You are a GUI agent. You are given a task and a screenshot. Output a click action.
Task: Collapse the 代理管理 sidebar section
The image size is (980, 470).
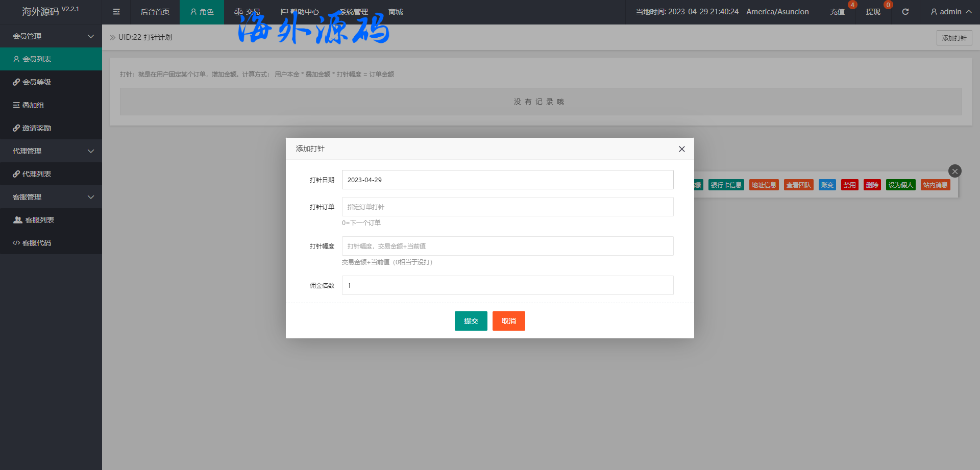[51, 151]
